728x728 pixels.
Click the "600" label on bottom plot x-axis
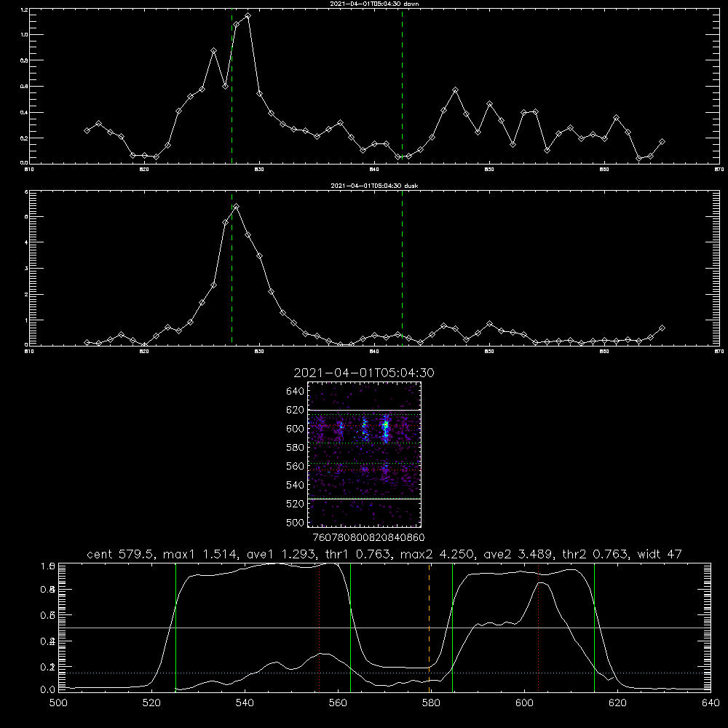tap(524, 703)
